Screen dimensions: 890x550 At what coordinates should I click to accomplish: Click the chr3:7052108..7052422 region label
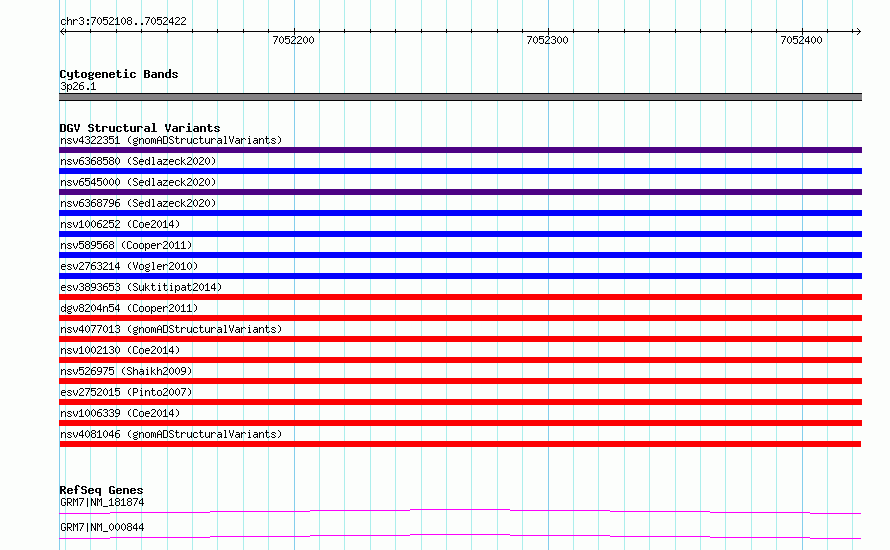123,22
